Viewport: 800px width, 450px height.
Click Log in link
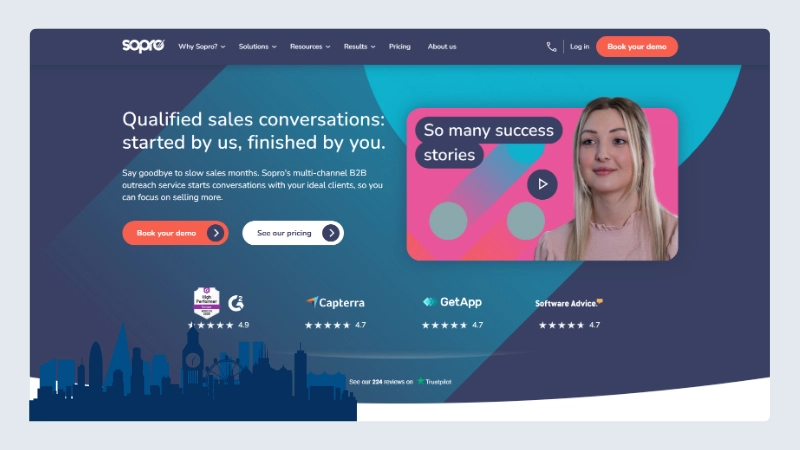click(x=580, y=46)
